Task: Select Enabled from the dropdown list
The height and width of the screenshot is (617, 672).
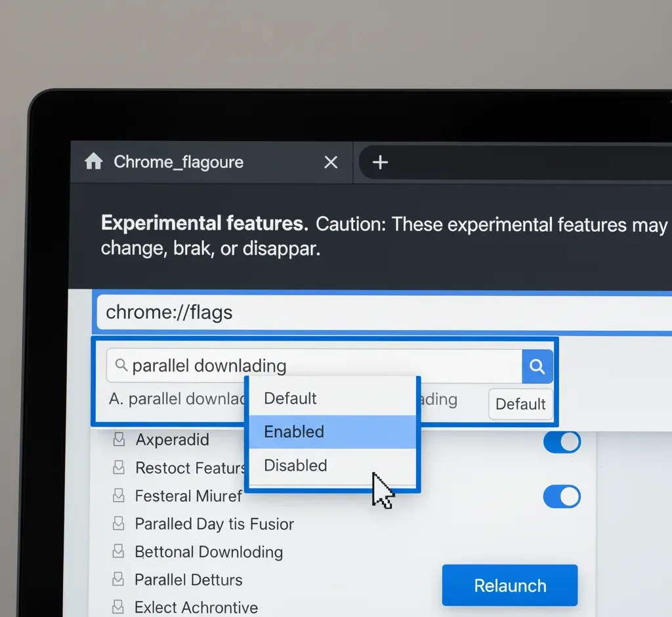Action: (x=332, y=432)
